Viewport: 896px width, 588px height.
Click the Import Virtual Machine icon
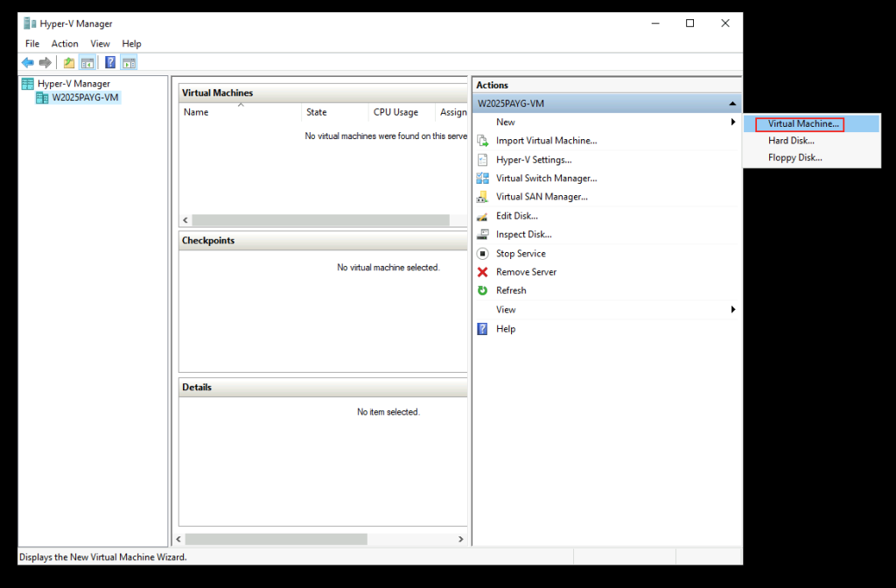click(483, 141)
